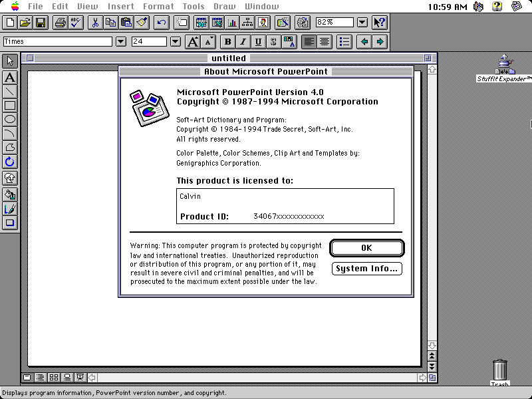Click the New presentation icon
Image resolution: width=532 pixels, height=399 pixels.
click(10, 23)
